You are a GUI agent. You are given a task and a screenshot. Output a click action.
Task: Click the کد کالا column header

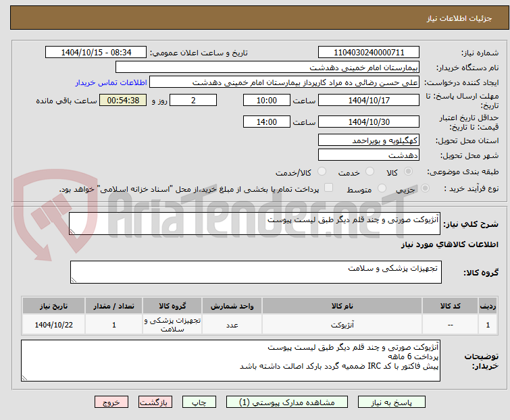[x=450, y=306]
